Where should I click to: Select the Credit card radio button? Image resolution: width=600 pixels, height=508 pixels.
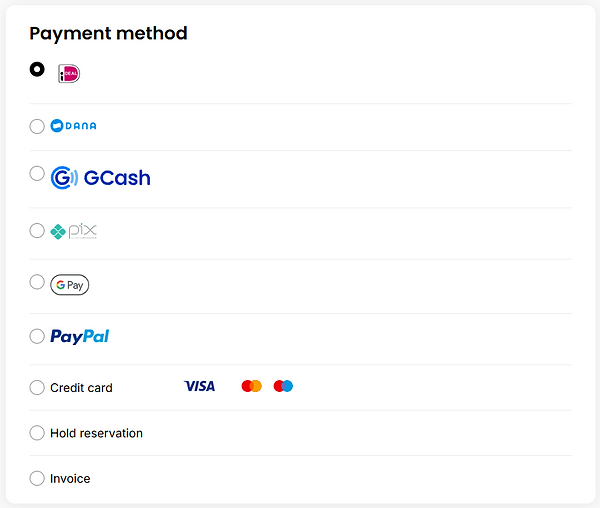tap(37, 387)
